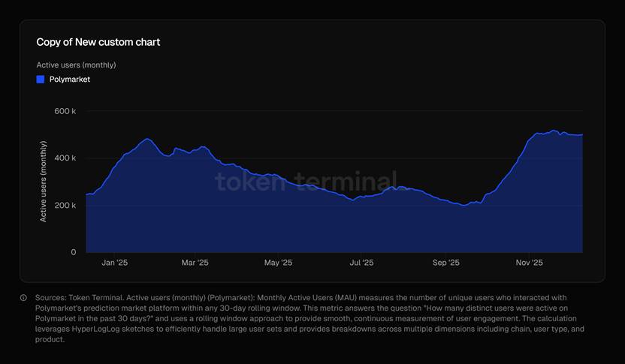Click the info icon beside the Sources footnote
Viewport: 625px width, 364px height.
coord(23,298)
